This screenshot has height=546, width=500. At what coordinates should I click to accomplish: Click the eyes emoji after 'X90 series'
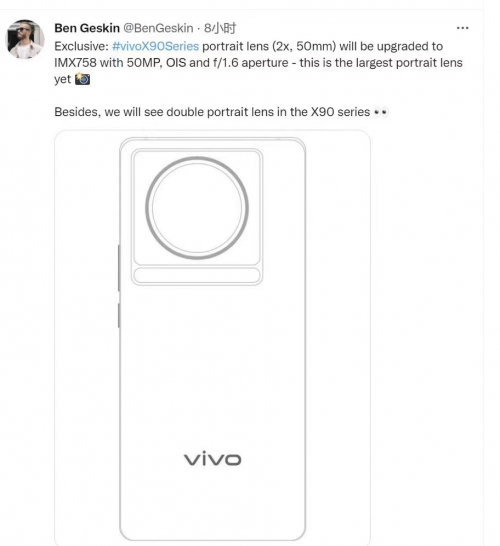point(381,112)
